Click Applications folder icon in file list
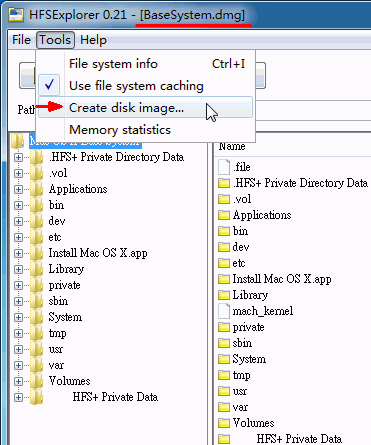This screenshot has width=371, height=445. tap(224, 215)
